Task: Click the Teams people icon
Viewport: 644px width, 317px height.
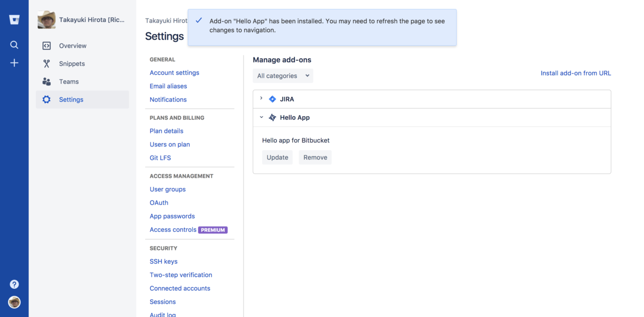Action: pos(47,82)
